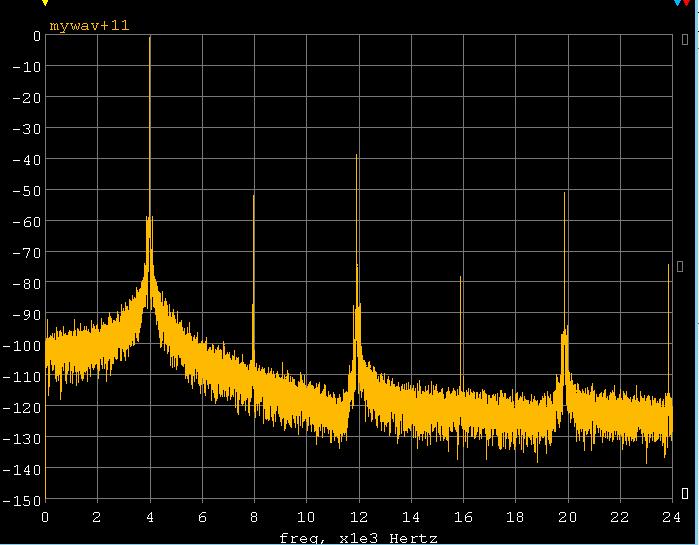
Task: Click the -130 label on vertical axis
Action: (x=21, y=439)
